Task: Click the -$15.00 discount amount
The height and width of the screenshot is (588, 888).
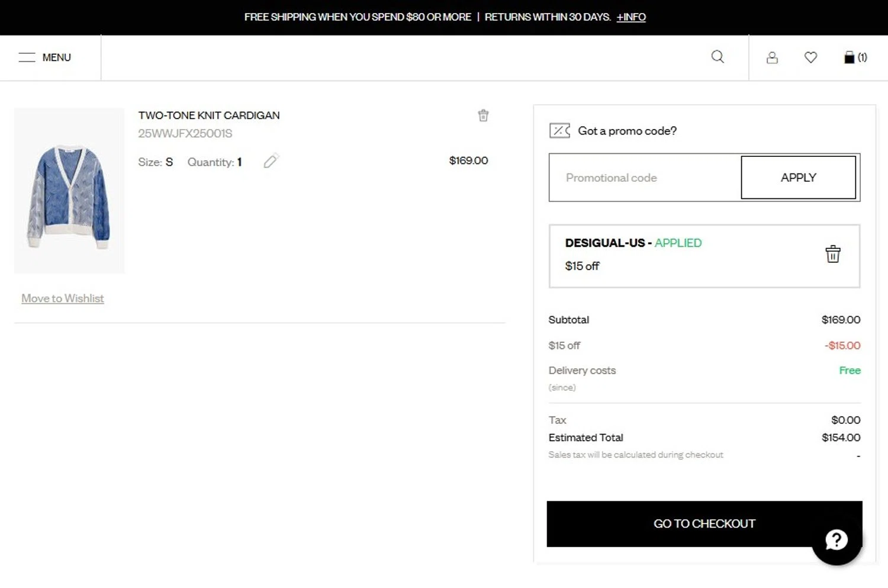Action: (842, 345)
